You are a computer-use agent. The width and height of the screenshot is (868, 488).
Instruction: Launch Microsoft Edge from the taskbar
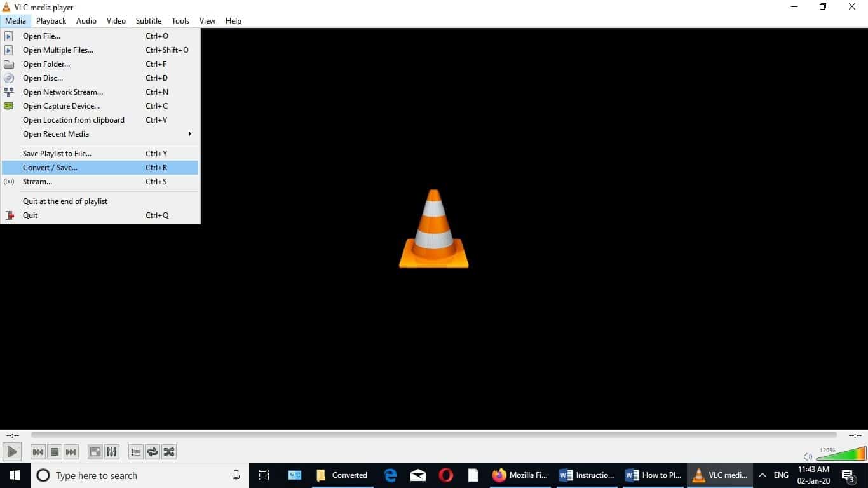point(390,475)
